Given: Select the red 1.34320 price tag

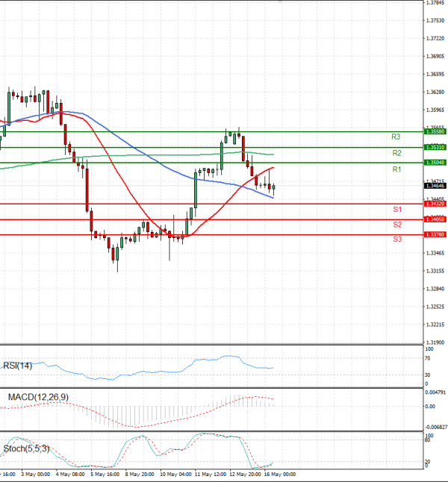Looking at the screenshot, I should coord(435,204).
